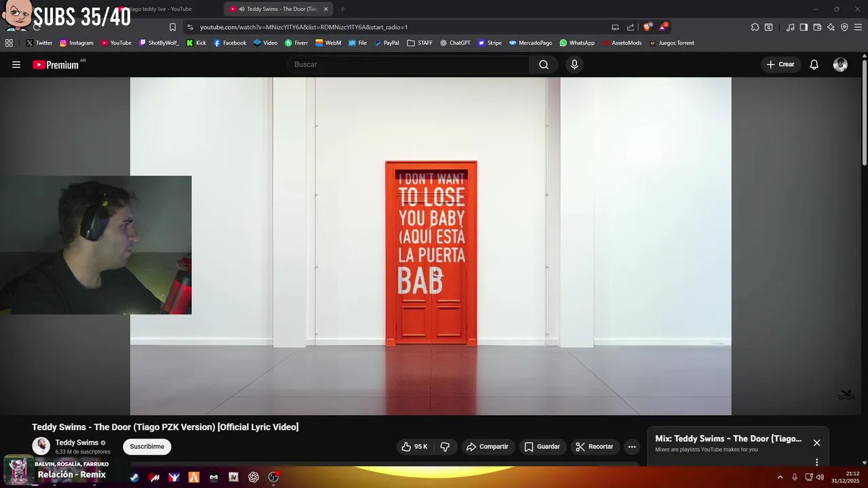This screenshot has height=488, width=868.
Task: Open the apps grid icon in bookmarks bar
Action: point(9,43)
